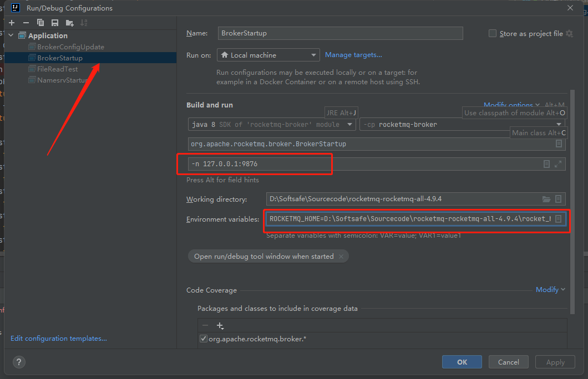Uncheck org.apache.rocketmq.broker.* coverage checkbox
Image resolution: width=588 pixels, height=379 pixels.
(203, 339)
